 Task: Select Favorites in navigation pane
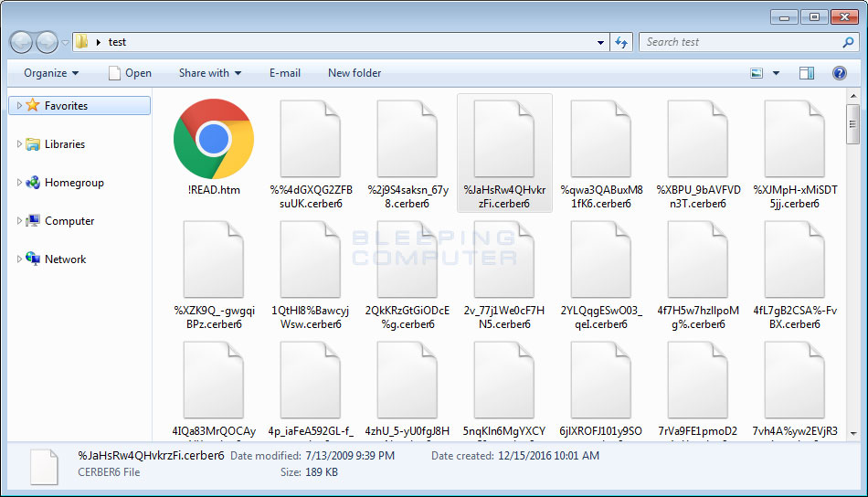79,105
